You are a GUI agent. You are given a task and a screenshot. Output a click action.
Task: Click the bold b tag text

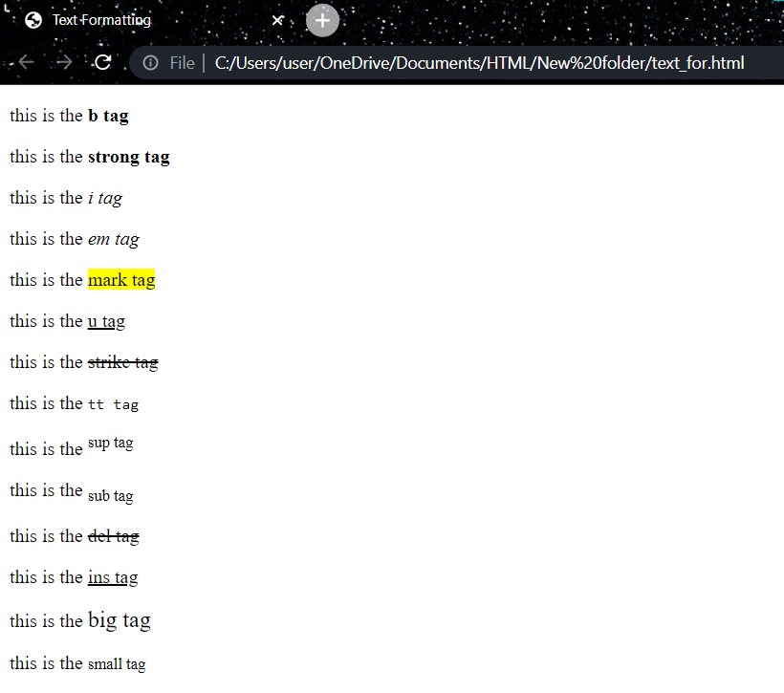108,116
